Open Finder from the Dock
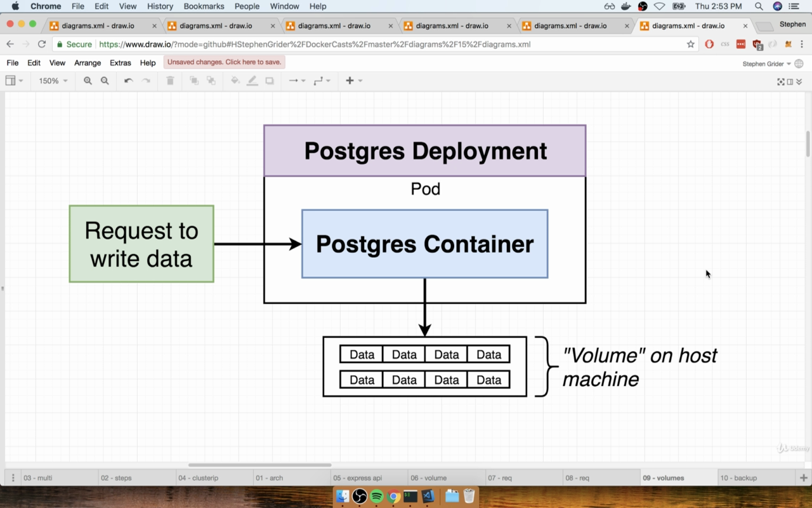The width and height of the screenshot is (812, 508). click(343, 496)
